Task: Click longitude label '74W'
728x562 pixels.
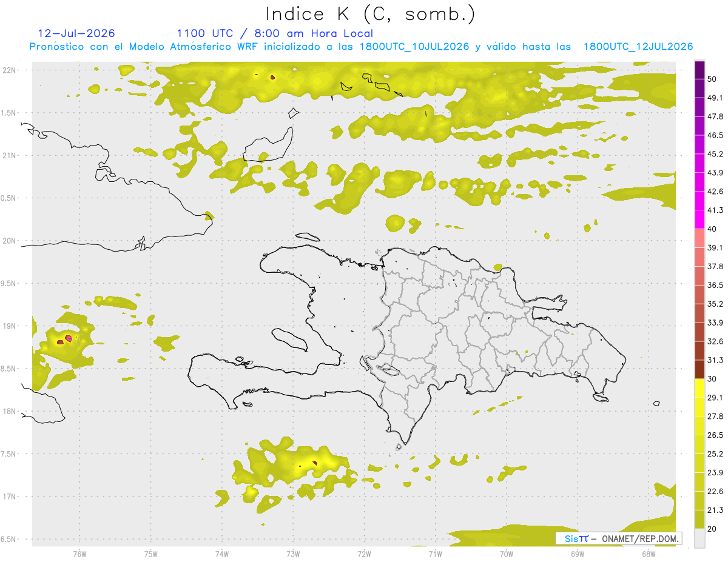Action: [x=221, y=554]
